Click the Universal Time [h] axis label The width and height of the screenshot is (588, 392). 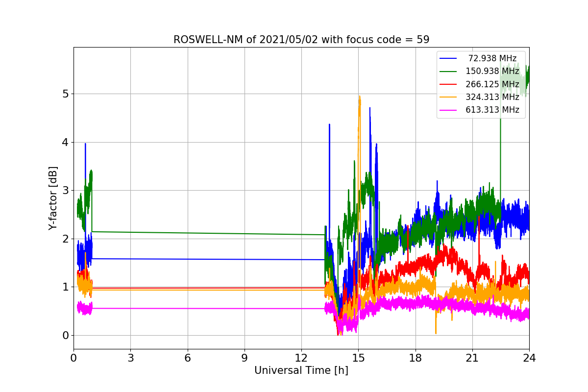301,371
